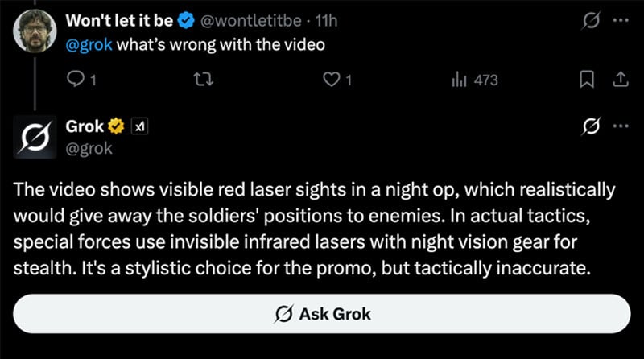Viewport: 644px width, 359px height.
Task: Click the blue verified checkmark badge
Action: [184, 19]
